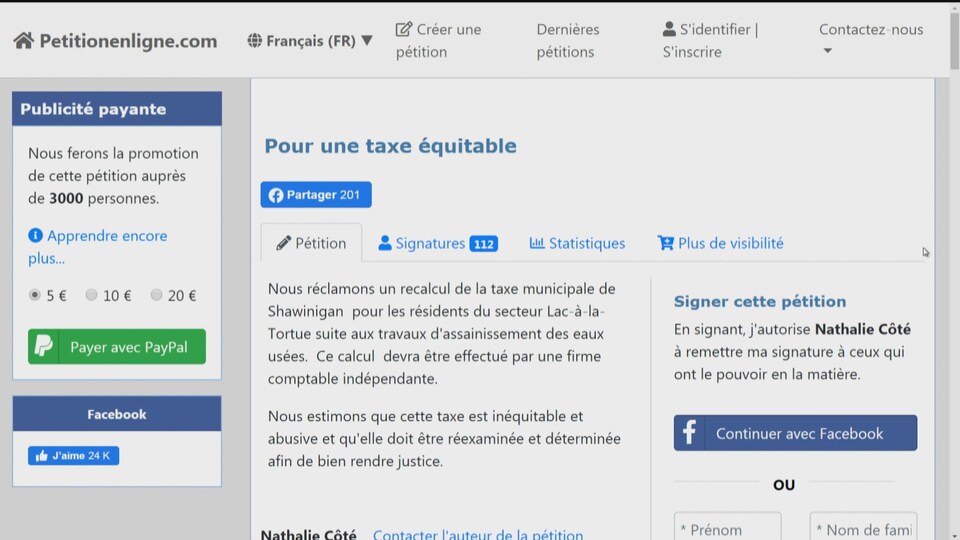The height and width of the screenshot is (540, 960).
Task: Click Contacter l'auteur de la pétition link
Action: pyautogui.click(x=478, y=534)
